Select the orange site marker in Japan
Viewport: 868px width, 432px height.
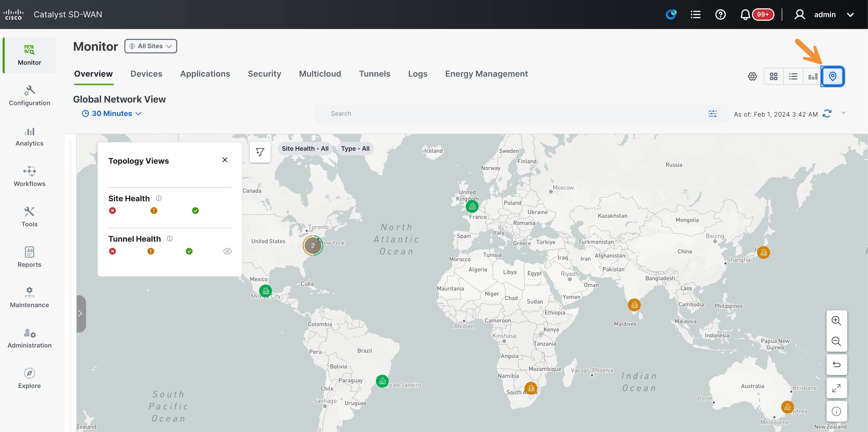pos(764,253)
